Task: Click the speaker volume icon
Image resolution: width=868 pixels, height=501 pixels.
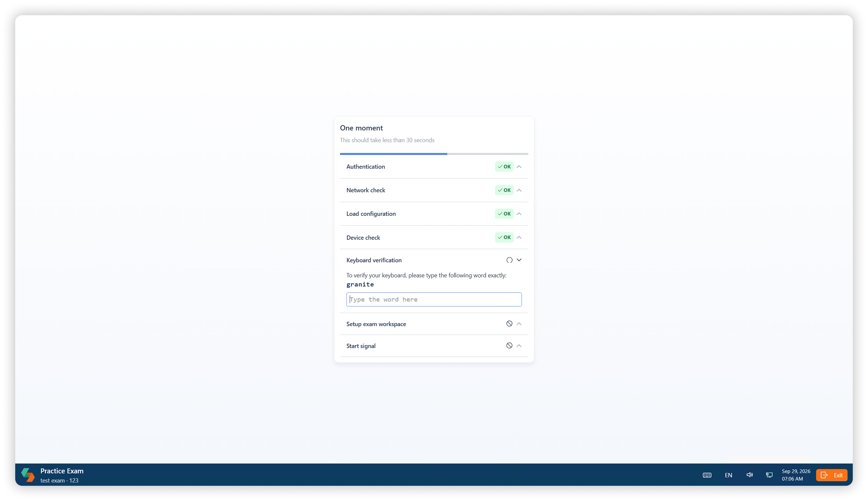Action: coord(749,475)
